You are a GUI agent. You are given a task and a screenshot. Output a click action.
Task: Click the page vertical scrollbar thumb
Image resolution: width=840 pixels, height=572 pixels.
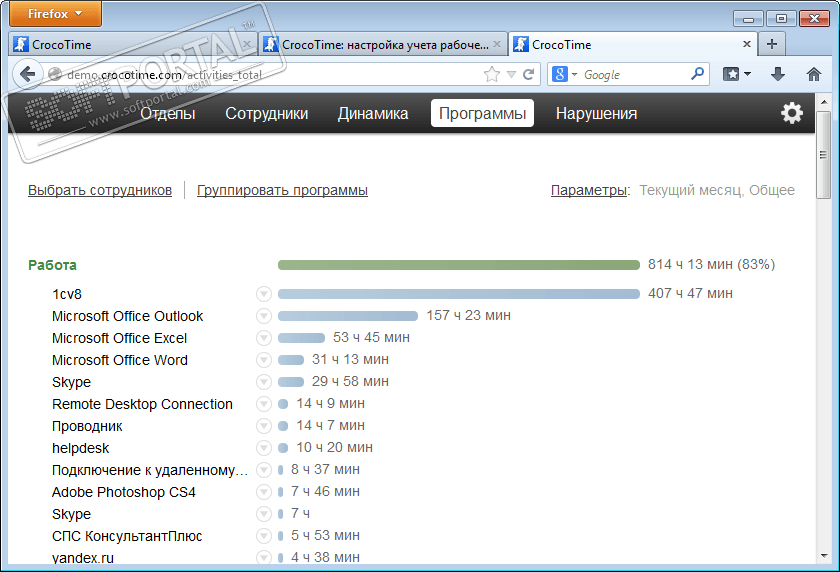pyautogui.click(x=824, y=155)
